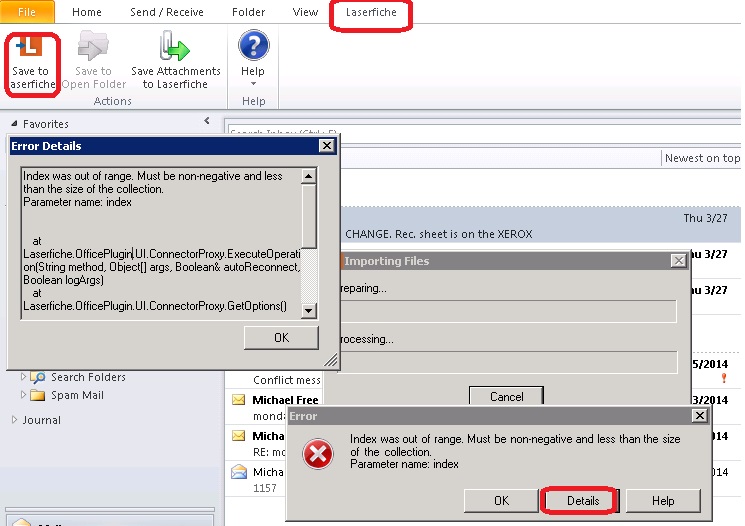Click Cancel in Importing Files dialog
745x526 pixels.
pyautogui.click(x=506, y=396)
